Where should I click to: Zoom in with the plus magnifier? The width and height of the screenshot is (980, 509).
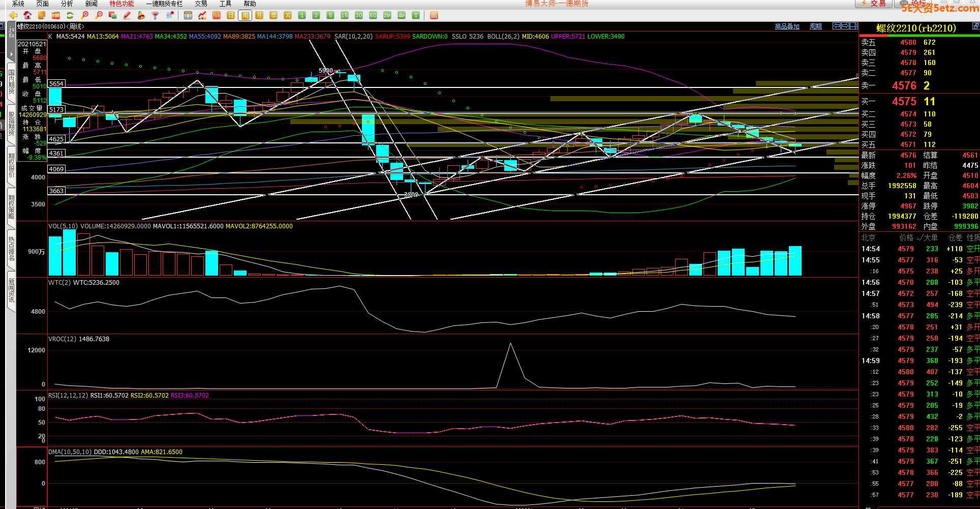(84, 16)
